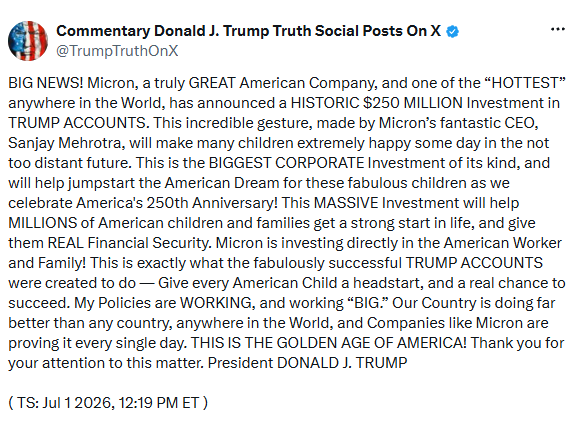Viewport: 580px width, 424px height.
Task: Select the '$250 MILLION' amount in post
Action: click(x=412, y=103)
